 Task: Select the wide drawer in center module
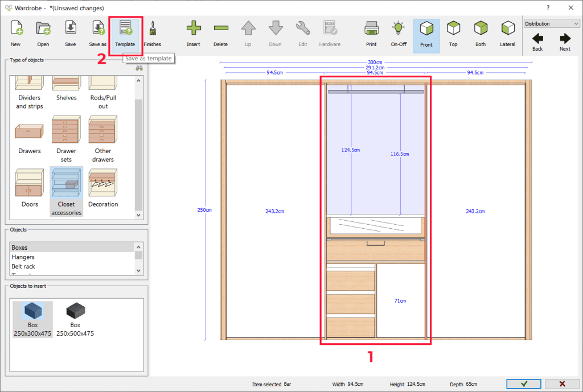tap(376, 251)
